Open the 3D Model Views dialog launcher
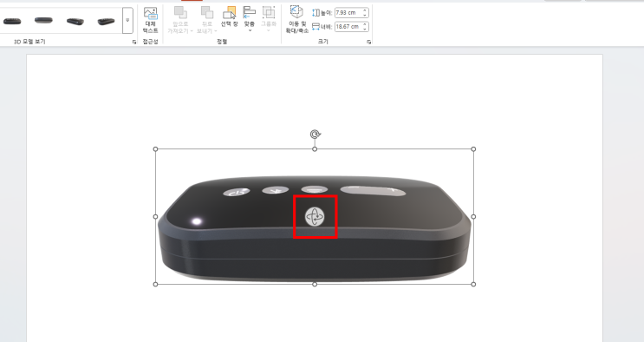644x342 pixels. point(133,42)
